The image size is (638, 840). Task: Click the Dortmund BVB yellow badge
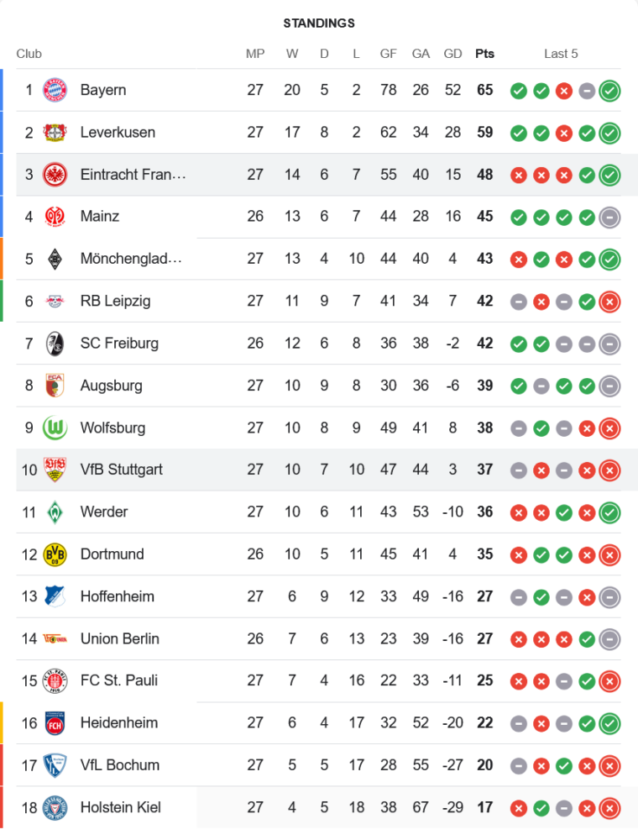coord(55,554)
